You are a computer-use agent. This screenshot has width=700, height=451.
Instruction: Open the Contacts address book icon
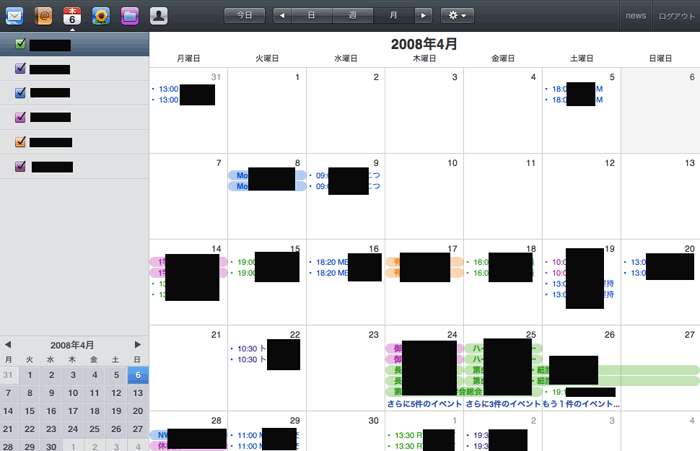coord(43,16)
